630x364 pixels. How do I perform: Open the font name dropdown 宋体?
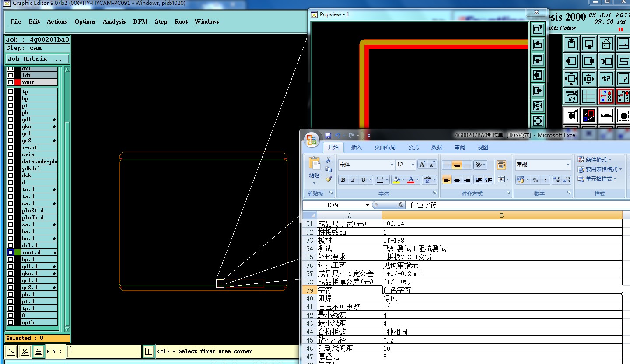point(392,164)
